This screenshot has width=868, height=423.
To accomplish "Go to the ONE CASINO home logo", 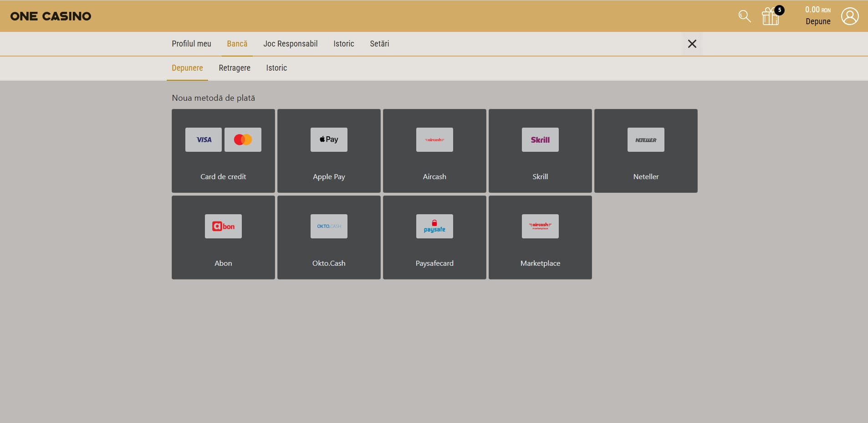I will tap(51, 16).
